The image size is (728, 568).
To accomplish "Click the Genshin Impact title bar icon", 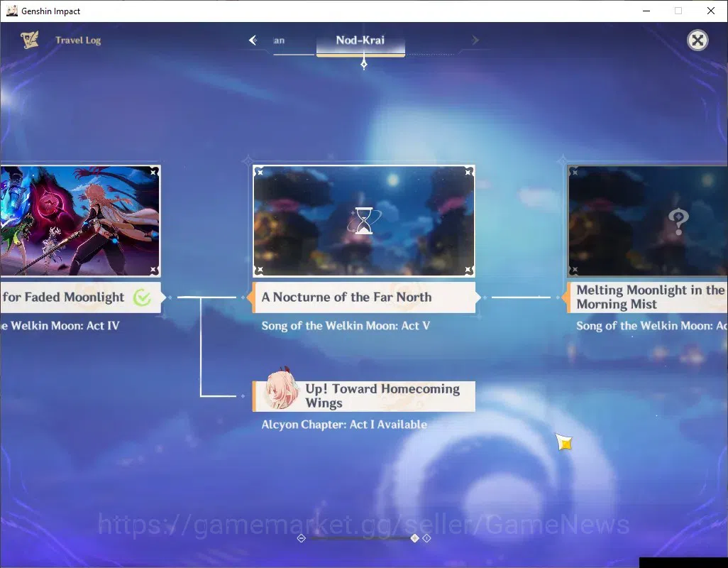I will [12, 11].
